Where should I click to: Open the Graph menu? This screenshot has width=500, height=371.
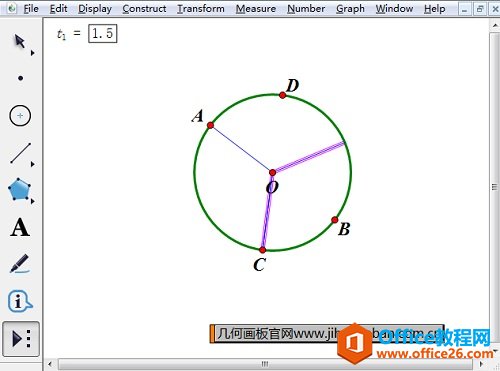click(350, 9)
